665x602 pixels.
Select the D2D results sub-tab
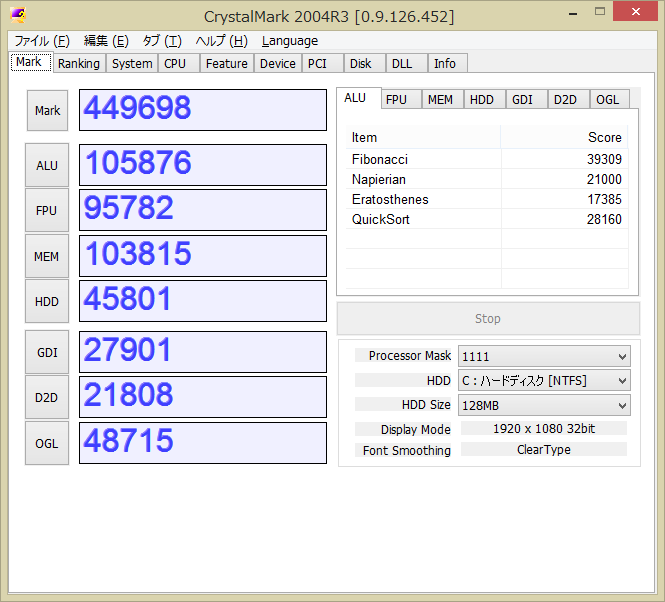point(569,100)
